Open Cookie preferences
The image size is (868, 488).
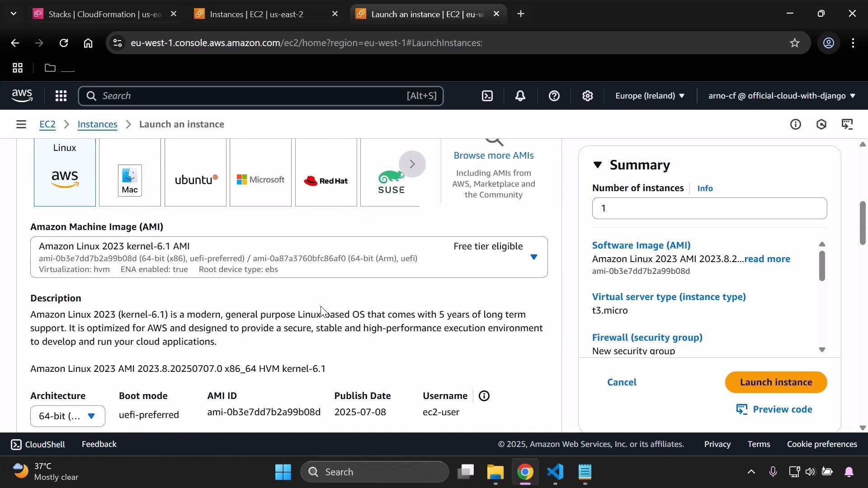click(x=822, y=445)
